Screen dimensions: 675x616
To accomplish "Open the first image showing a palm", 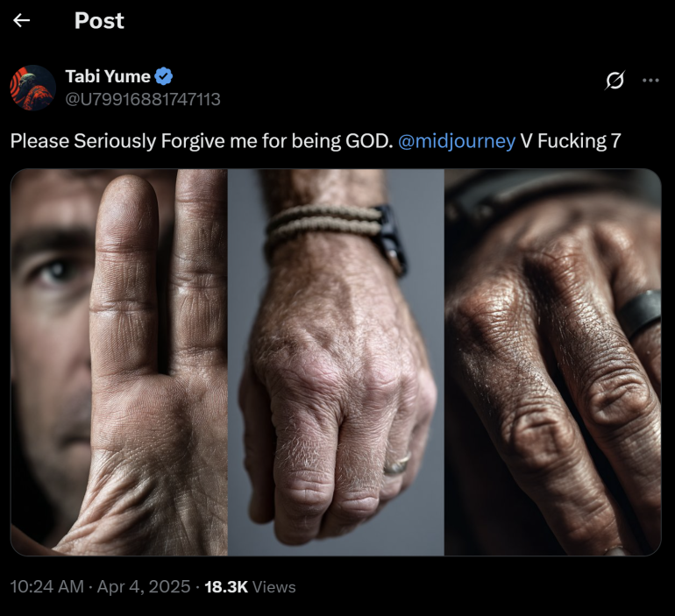I will pyautogui.click(x=118, y=362).
